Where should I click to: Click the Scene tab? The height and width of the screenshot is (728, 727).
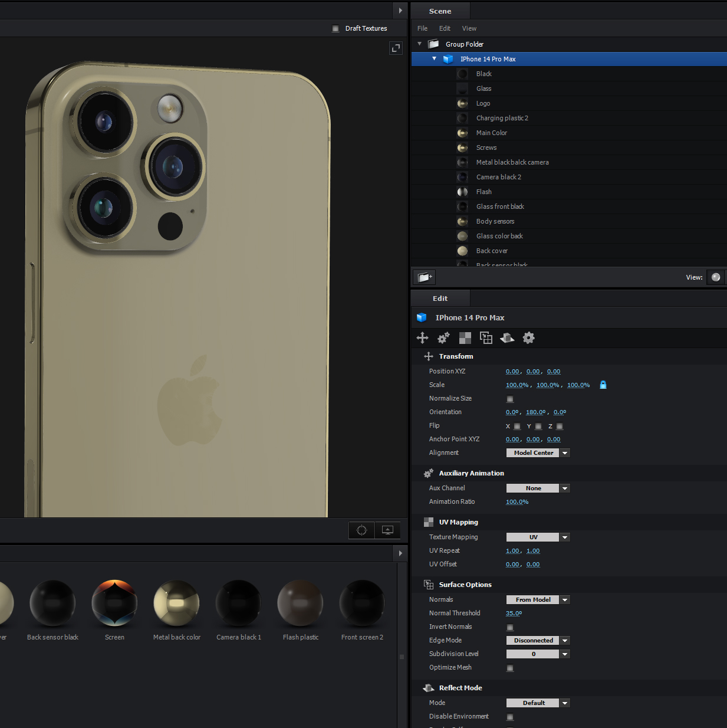click(440, 11)
